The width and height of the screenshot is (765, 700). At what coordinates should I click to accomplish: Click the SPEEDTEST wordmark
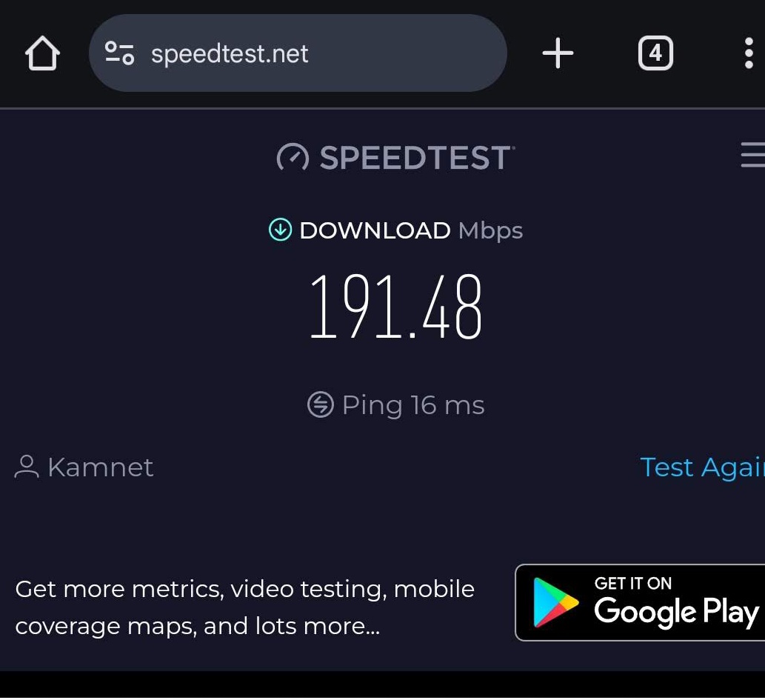[417, 158]
